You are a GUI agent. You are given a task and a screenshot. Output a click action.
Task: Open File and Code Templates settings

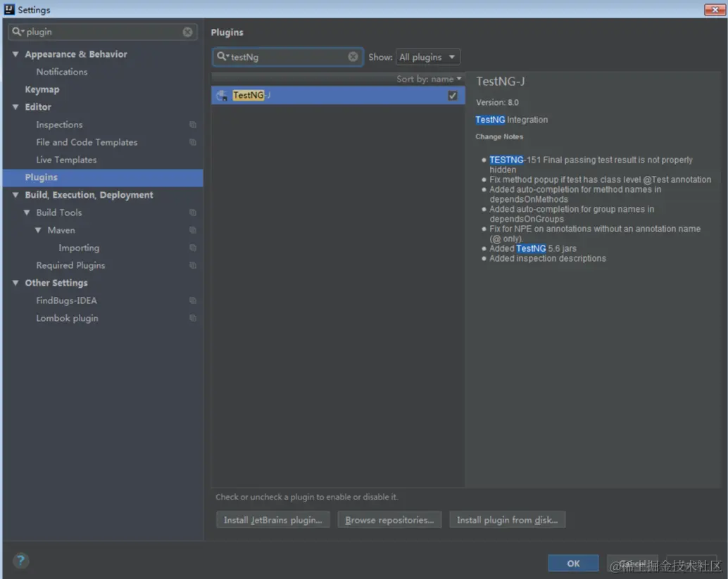click(x=87, y=142)
